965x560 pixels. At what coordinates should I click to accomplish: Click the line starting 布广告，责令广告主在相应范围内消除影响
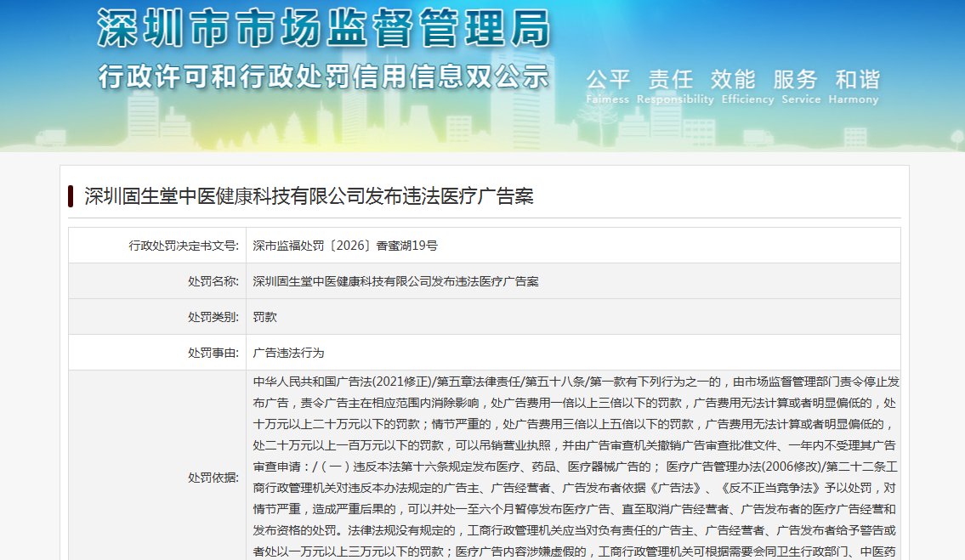click(x=574, y=403)
